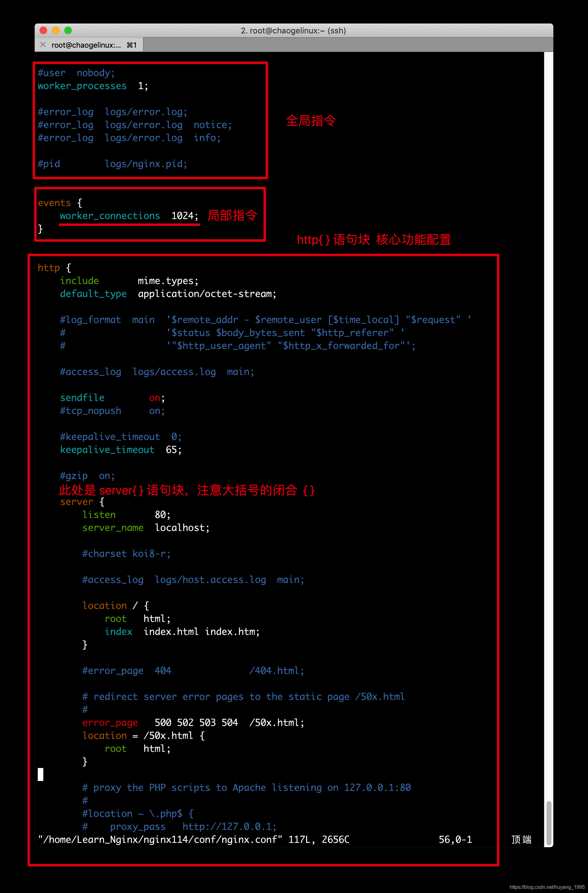588x893 pixels.
Task: Click 'index.html index.htm;' value
Action: [x=201, y=632]
